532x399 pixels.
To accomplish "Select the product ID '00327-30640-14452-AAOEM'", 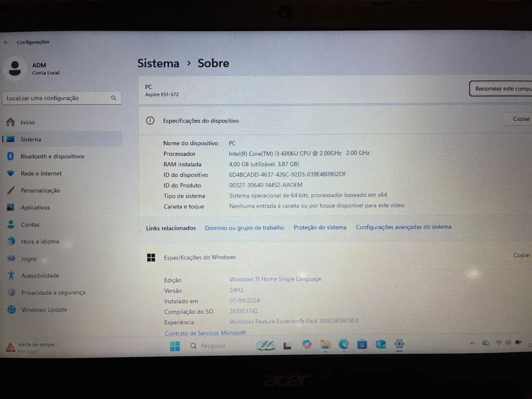I will [266, 185].
